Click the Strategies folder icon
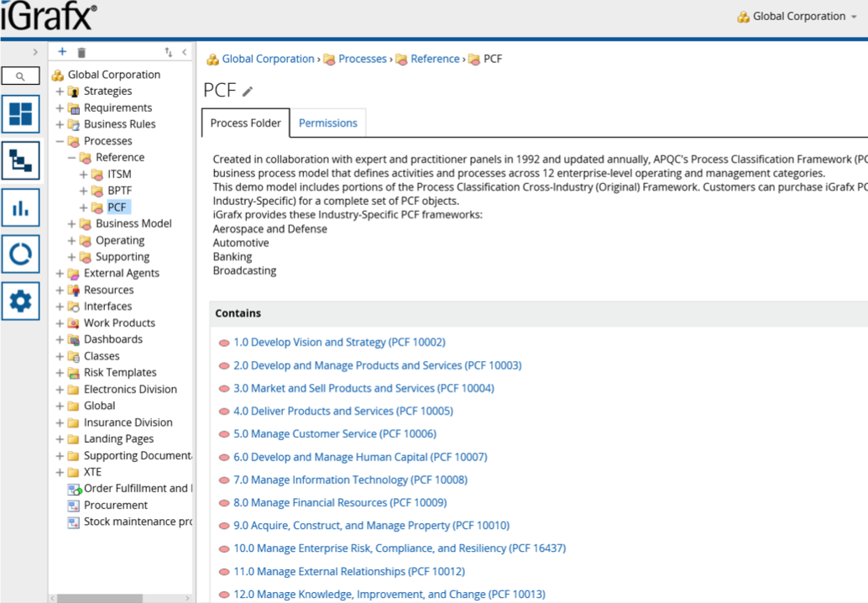 [x=74, y=92]
